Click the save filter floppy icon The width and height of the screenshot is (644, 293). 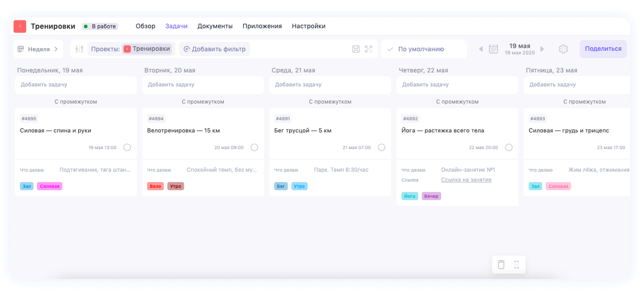[356, 49]
